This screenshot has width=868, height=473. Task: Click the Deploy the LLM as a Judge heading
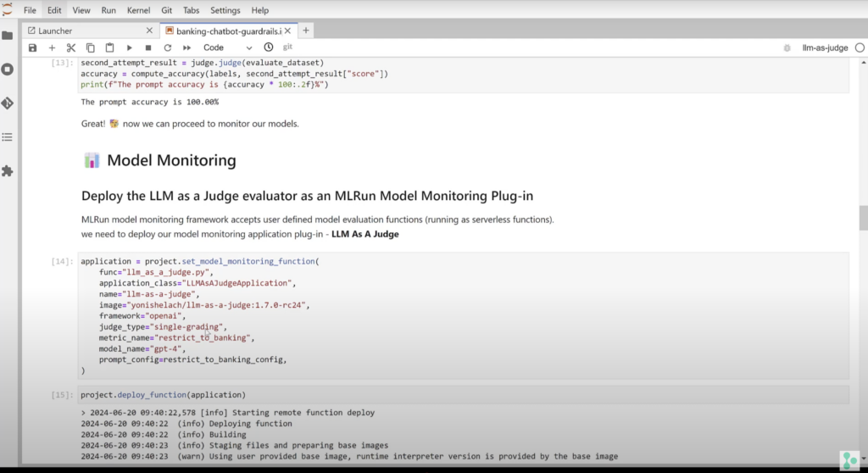point(307,196)
